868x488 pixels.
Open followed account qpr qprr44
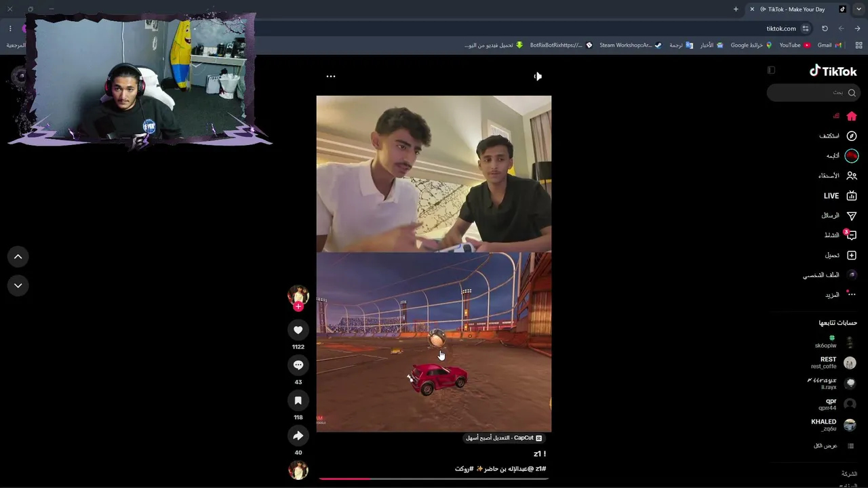click(837, 405)
